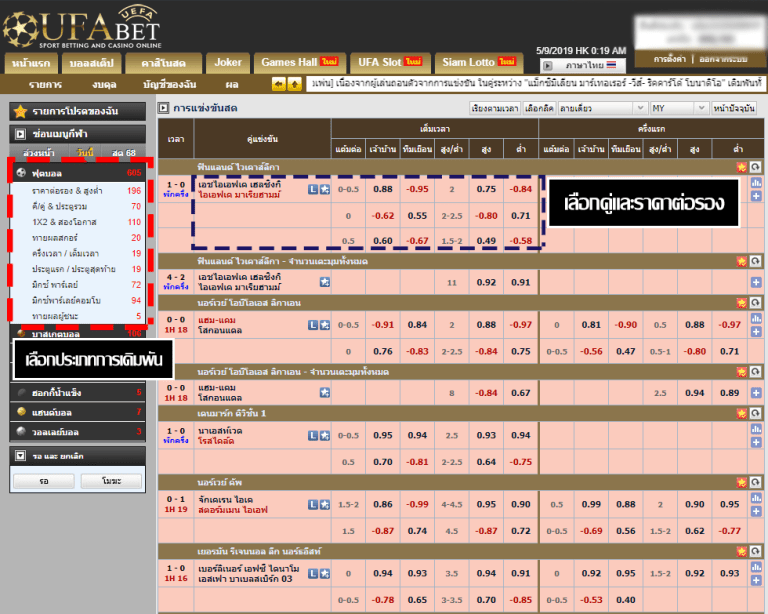Expand plus icon for จักเคเรน ไอเค match

pyautogui.click(x=756, y=511)
